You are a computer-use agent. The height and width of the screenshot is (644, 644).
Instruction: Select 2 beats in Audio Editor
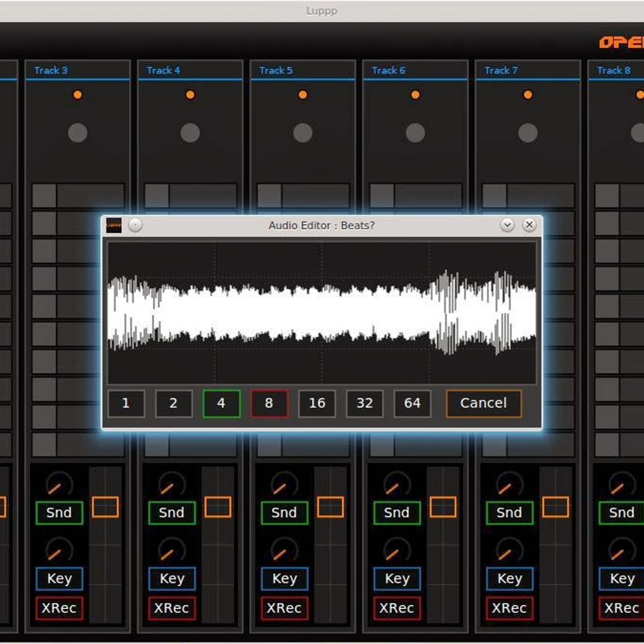click(173, 403)
